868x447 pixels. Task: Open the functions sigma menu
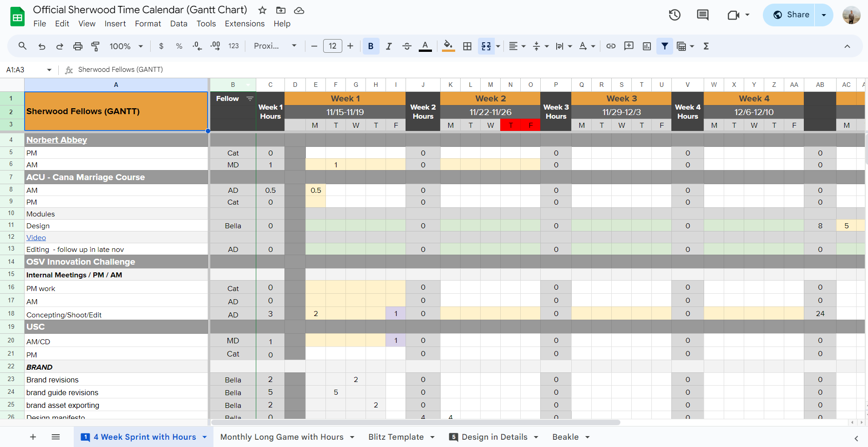click(706, 46)
